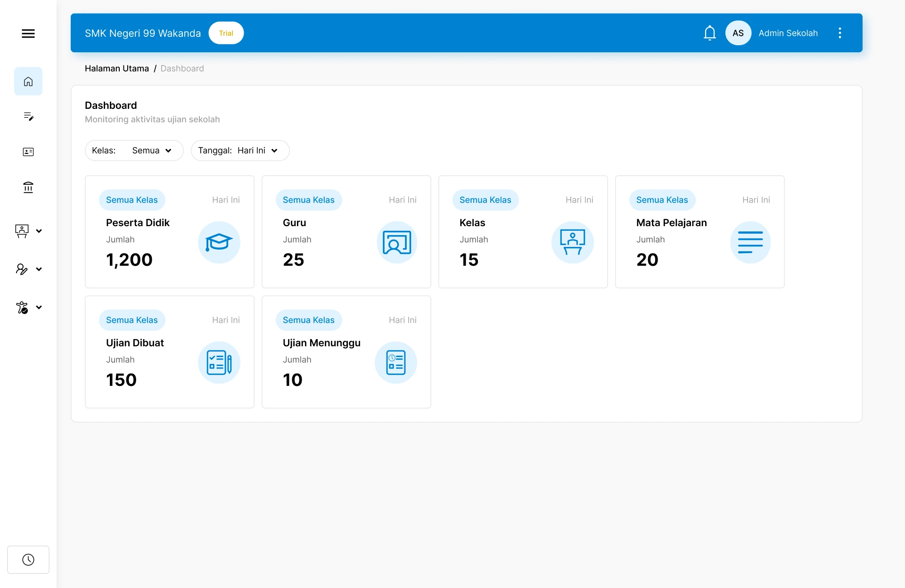
Task: Click the lines icon on Mata Pelajaran card
Action: pos(750,243)
